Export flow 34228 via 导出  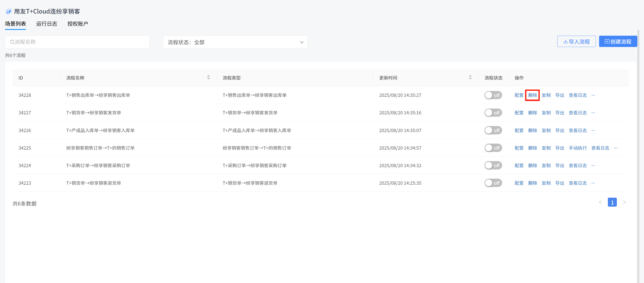coord(560,95)
